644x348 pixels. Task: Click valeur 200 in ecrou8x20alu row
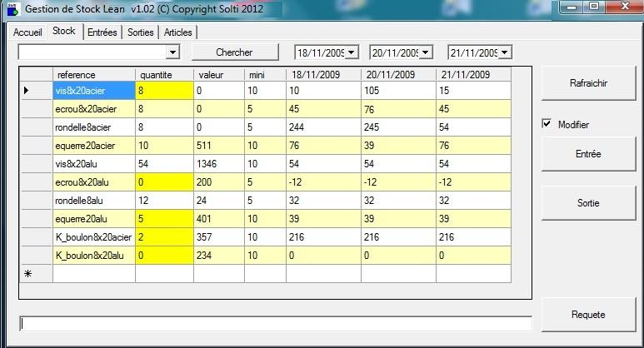point(219,181)
